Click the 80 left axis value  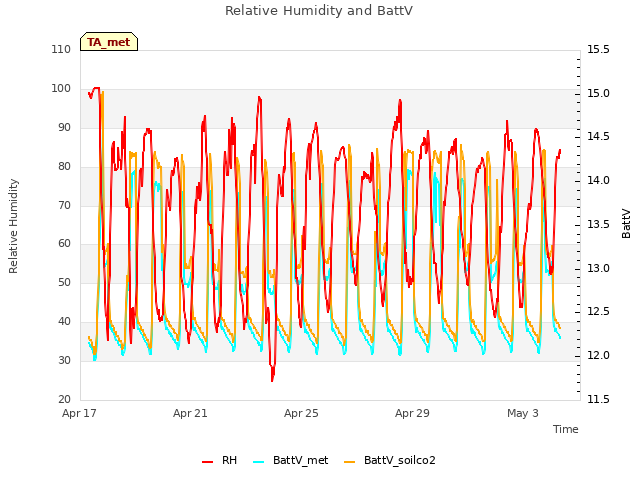pos(64,166)
